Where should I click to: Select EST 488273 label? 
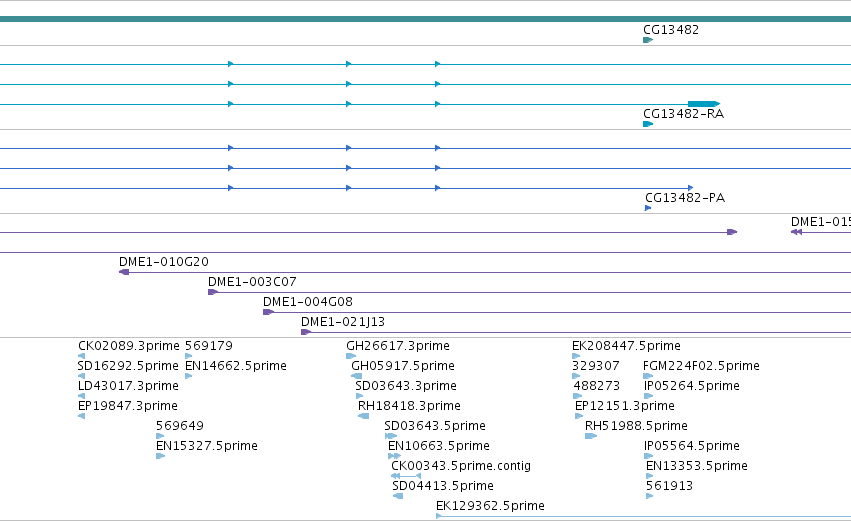coord(597,386)
